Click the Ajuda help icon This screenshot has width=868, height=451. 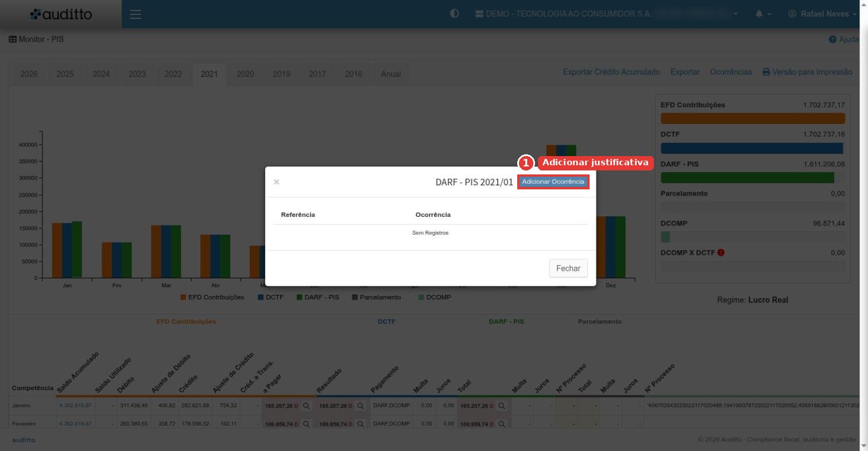click(832, 40)
